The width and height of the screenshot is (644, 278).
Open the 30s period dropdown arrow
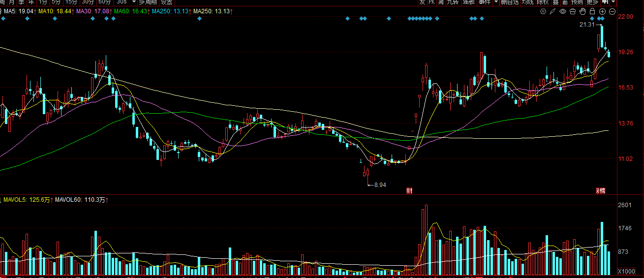pos(134,2)
